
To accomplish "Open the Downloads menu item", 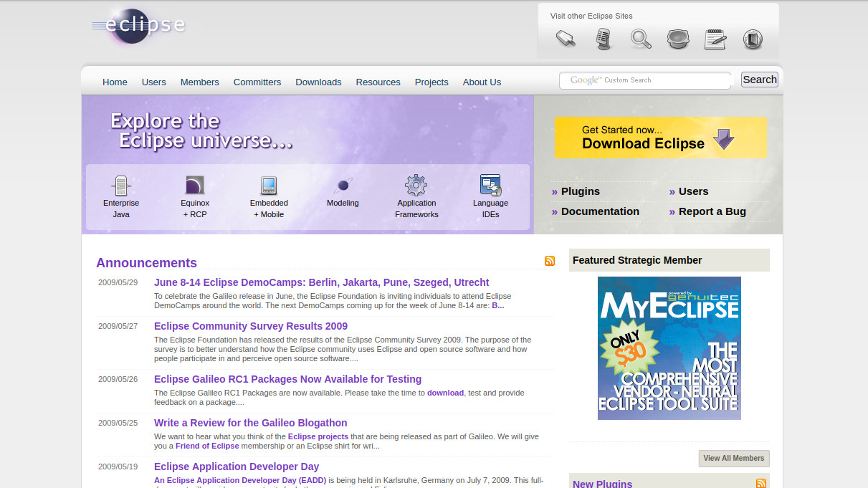I will [318, 82].
